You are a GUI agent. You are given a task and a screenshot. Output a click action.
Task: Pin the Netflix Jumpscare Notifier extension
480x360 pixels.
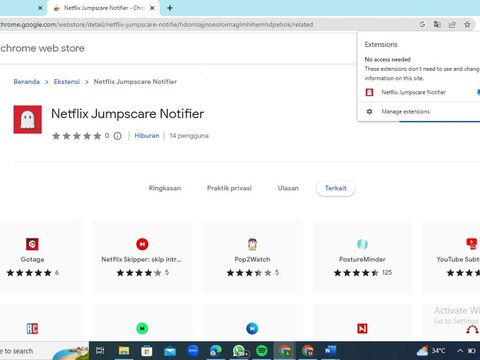tap(478, 92)
